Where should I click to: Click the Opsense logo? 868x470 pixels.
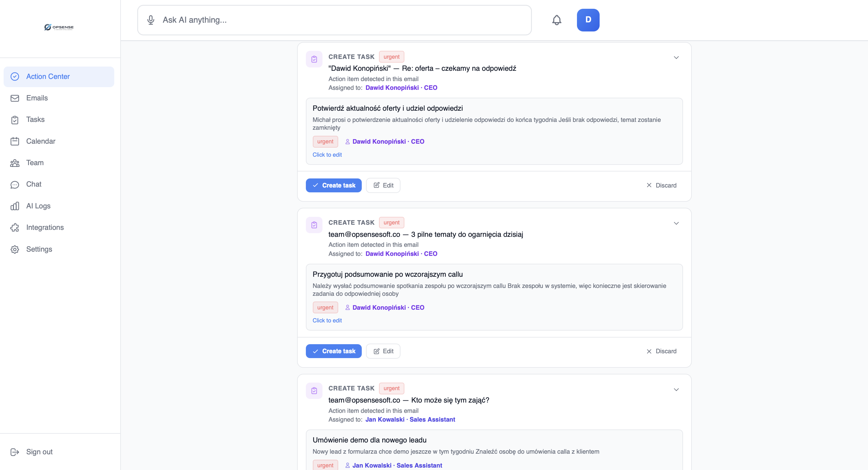tap(59, 27)
